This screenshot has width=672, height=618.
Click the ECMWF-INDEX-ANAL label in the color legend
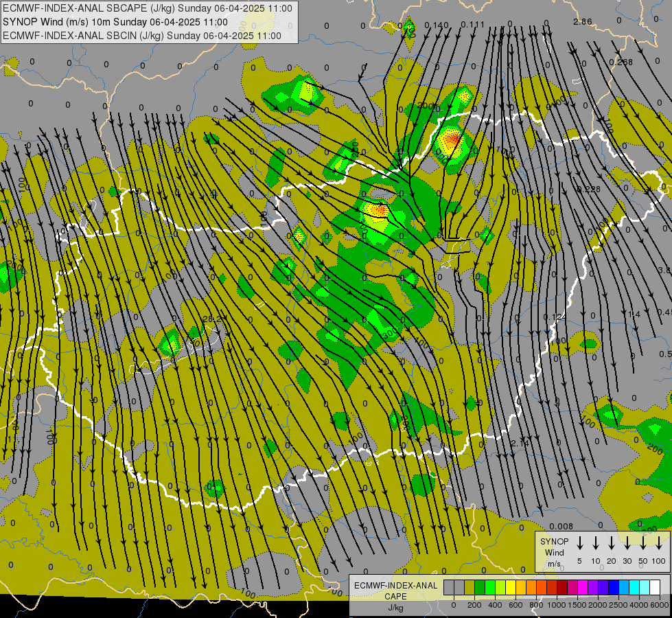395,586
